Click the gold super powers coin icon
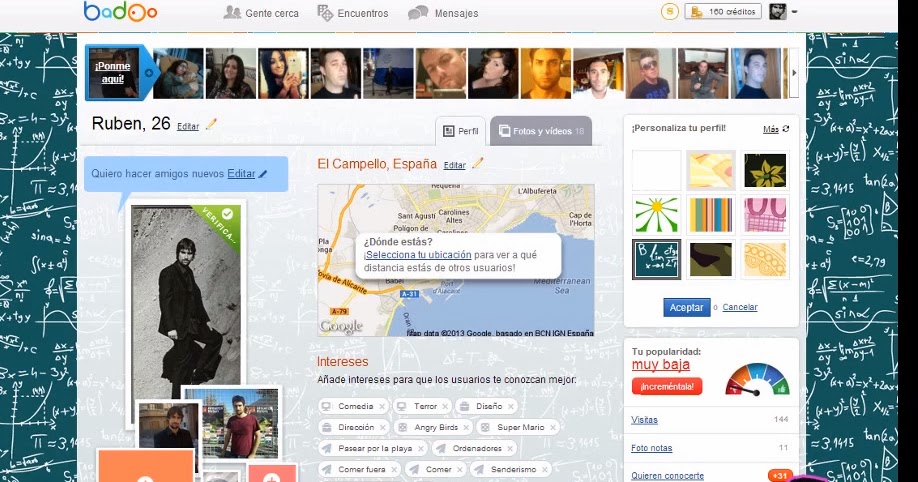 pyautogui.click(x=669, y=11)
